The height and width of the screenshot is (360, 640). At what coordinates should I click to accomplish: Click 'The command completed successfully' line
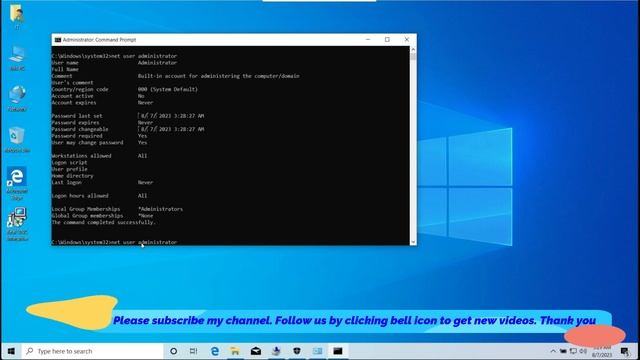pos(103,222)
